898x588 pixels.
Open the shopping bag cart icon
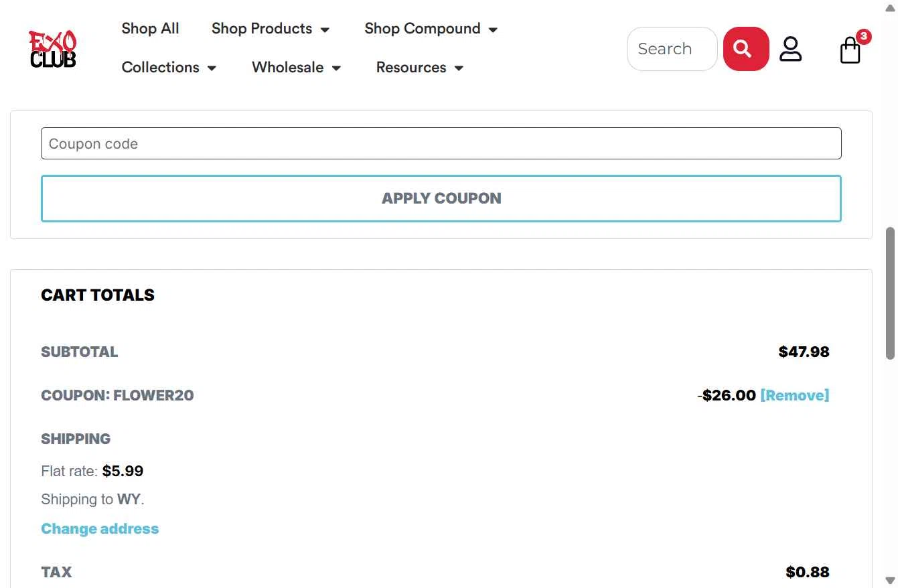point(850,50)
